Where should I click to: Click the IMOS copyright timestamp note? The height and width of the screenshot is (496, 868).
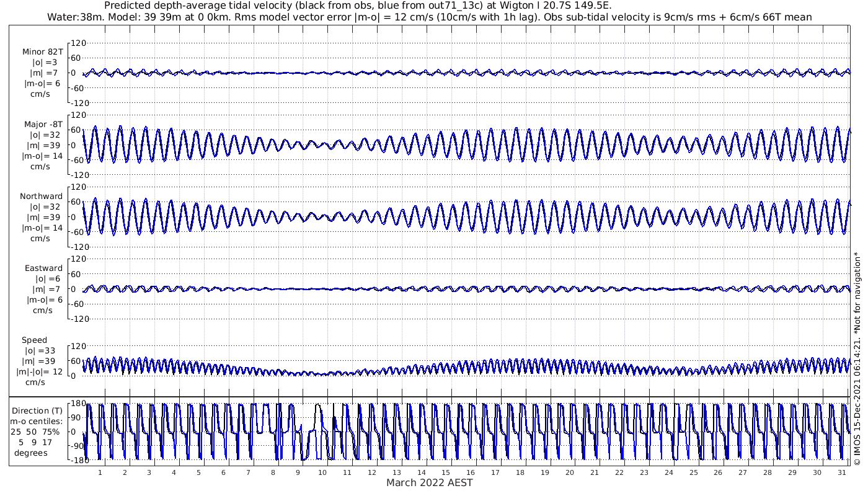(x=858, y=358)
